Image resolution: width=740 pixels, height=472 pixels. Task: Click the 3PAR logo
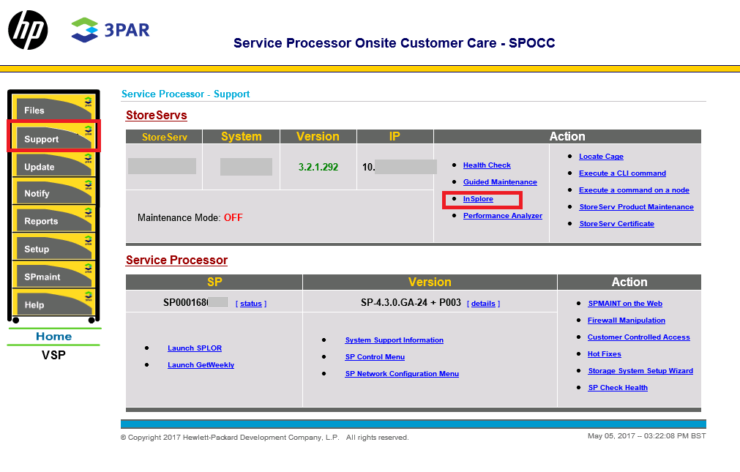click(110, 30)
